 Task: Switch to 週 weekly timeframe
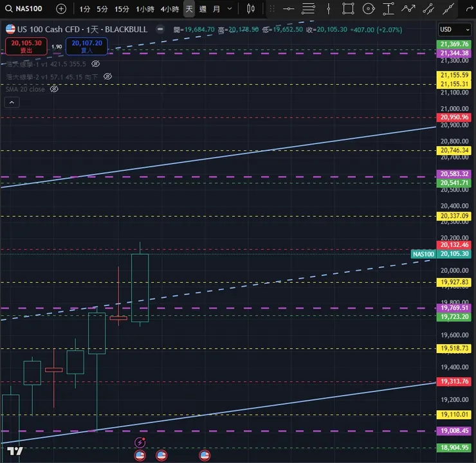203,9
